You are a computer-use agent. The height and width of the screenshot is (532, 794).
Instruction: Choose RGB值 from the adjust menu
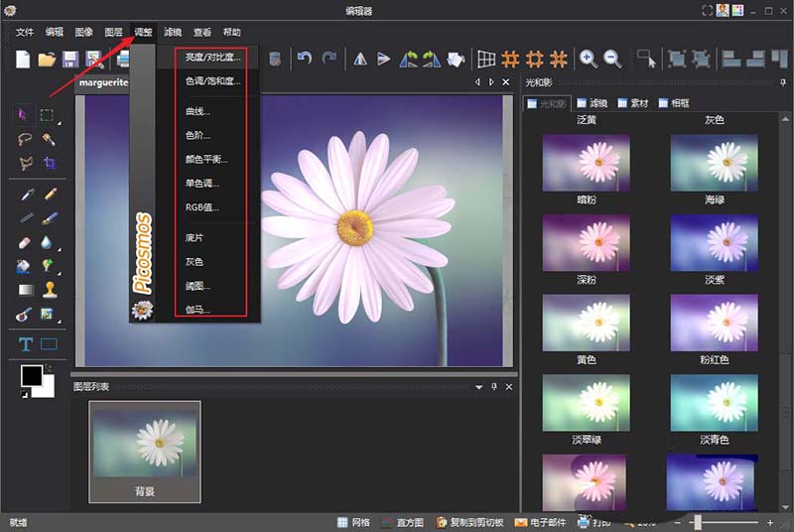click(208, 207)
